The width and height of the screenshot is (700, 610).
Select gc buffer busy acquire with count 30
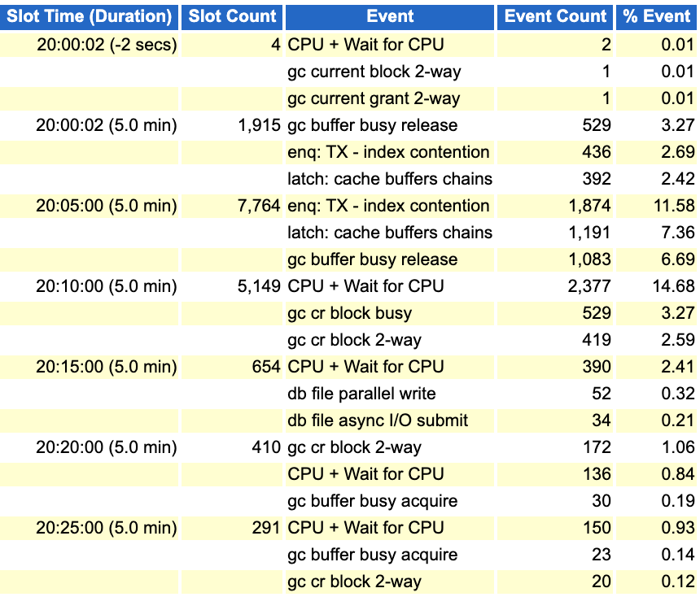click(x=372, y=501)
